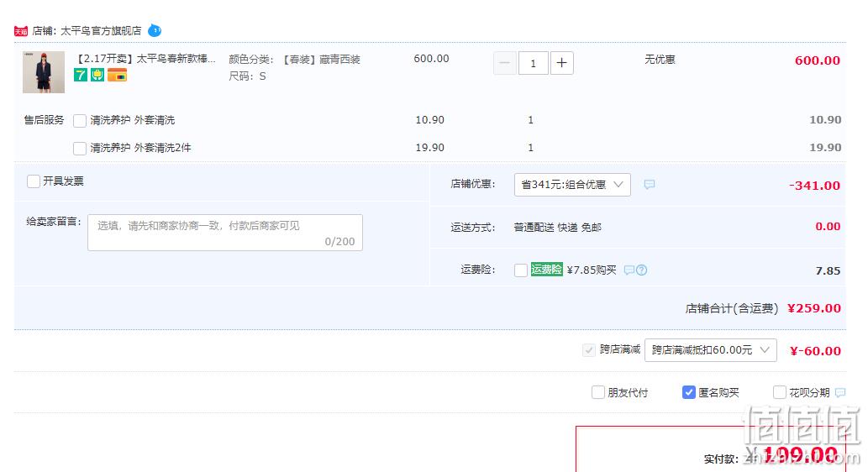The width and height of the screenshot is (868, 472).
Task: Open the 省341元:组合优惠 store discount dropdown
Action: pos(572,184)
